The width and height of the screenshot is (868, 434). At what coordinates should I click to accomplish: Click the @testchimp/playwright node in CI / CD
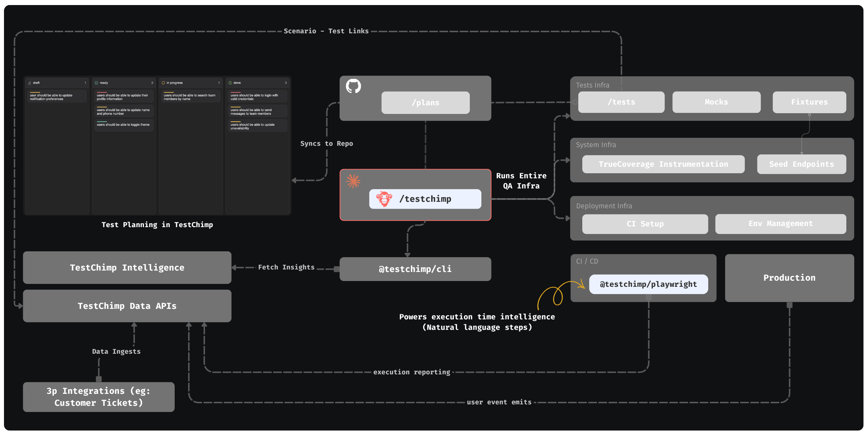tap(648, 284)
